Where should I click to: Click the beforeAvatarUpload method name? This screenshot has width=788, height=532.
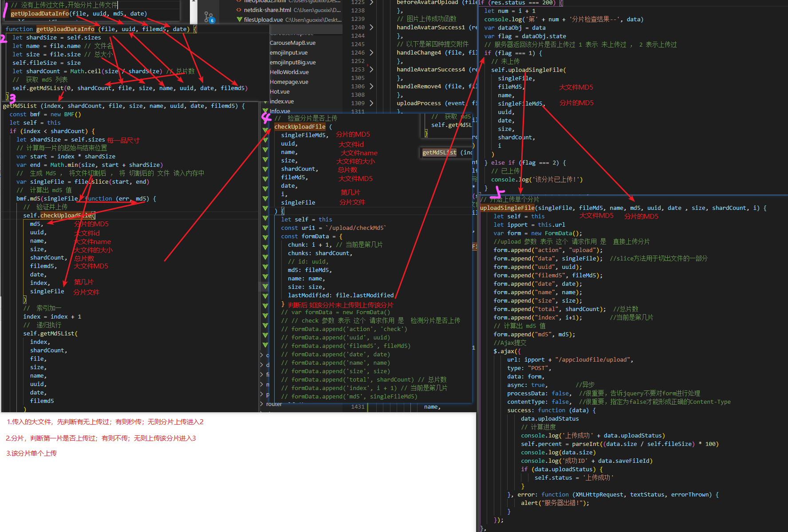point(427,3)
